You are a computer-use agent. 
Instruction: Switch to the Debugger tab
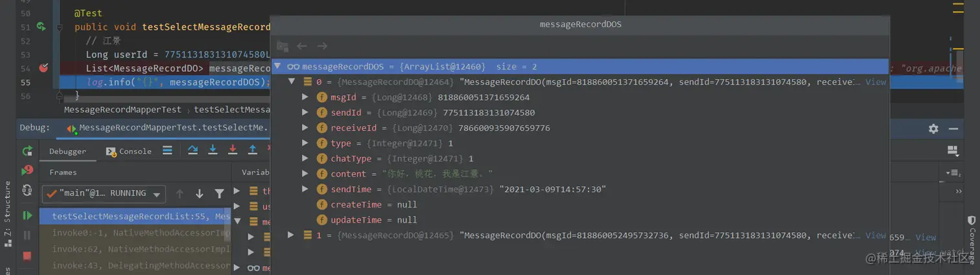[x=67, y=151]
